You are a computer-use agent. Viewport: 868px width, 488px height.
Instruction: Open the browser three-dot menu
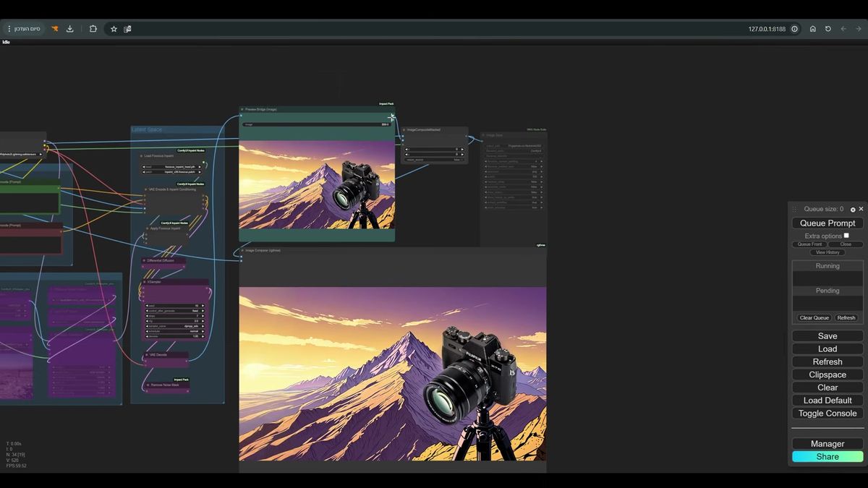click(x=9, y=29)
